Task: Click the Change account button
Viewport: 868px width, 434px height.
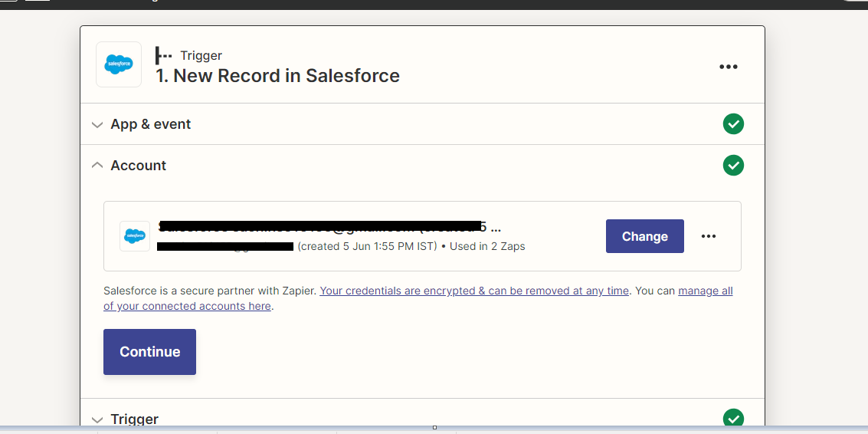Action: tap(645, 236)
